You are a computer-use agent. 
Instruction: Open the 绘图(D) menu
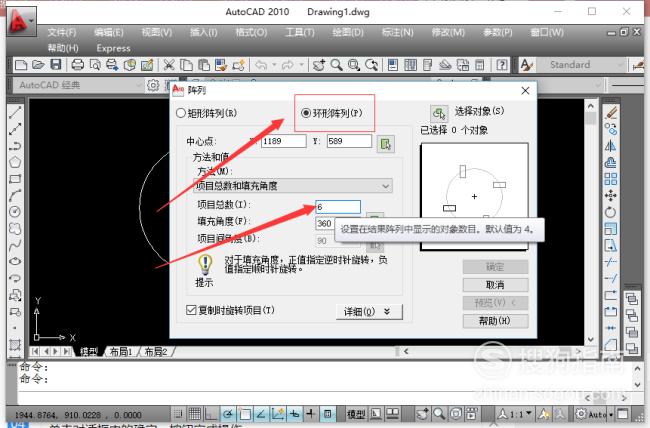[348, 32]
